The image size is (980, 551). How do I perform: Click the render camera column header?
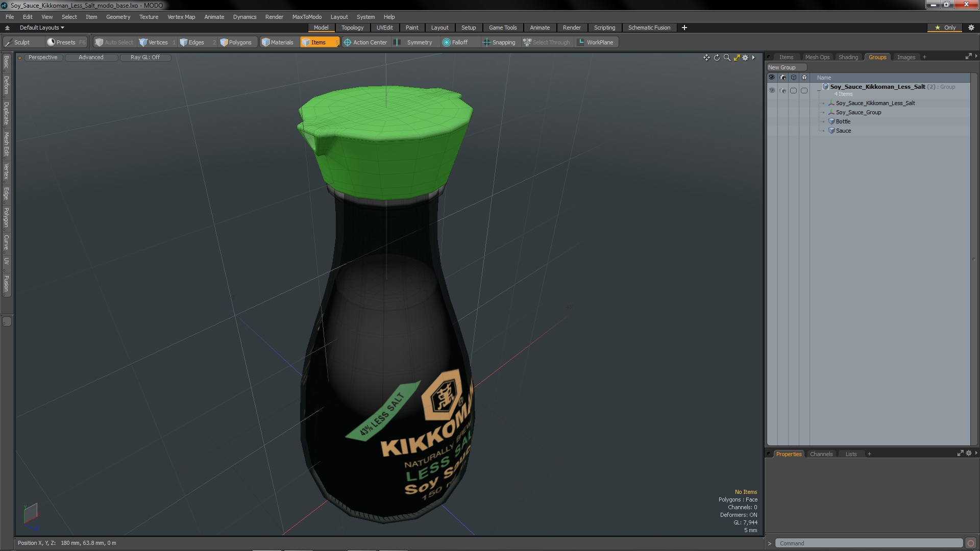coord(783,78)
